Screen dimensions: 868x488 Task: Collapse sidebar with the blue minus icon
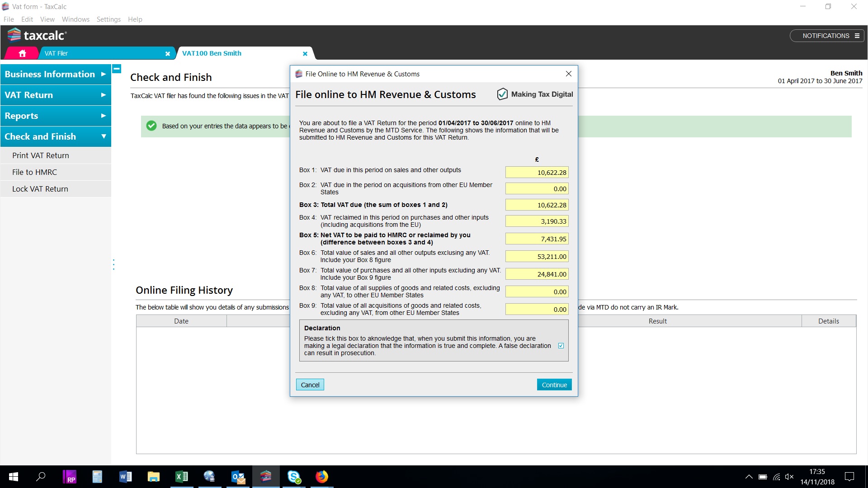click(117, 69)
